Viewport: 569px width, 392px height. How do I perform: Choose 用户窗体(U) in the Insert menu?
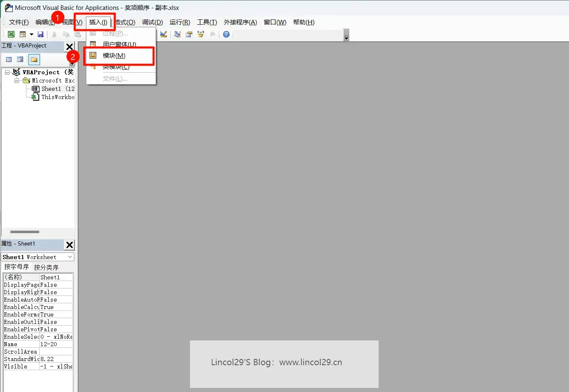119,44
